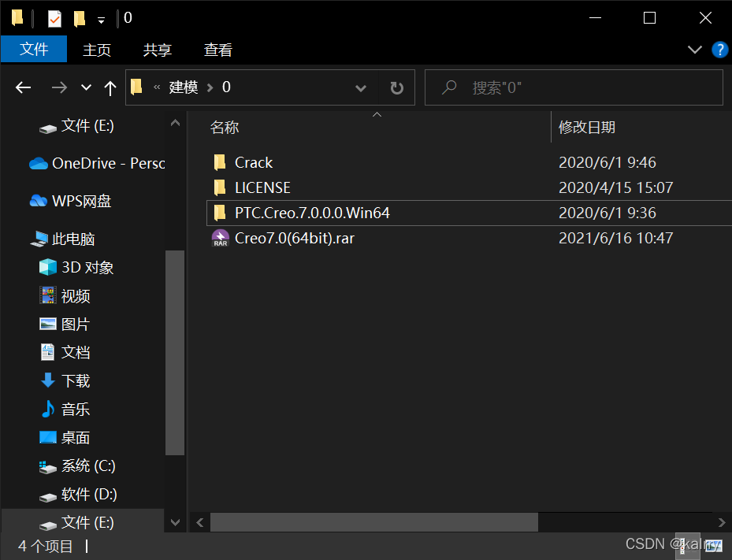732x560 pixels.
Task: Click the date 2020/4/15 15:07
Action: [x=615, y=187]
